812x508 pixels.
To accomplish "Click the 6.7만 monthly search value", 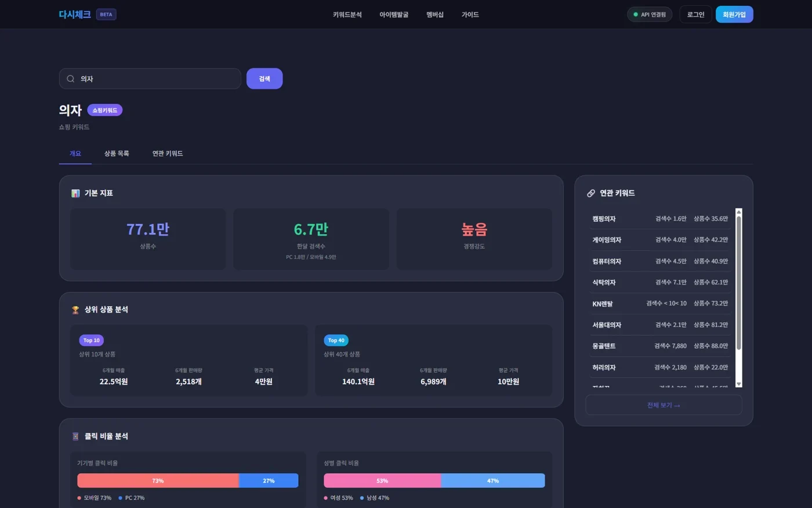I will coord(311,229).
